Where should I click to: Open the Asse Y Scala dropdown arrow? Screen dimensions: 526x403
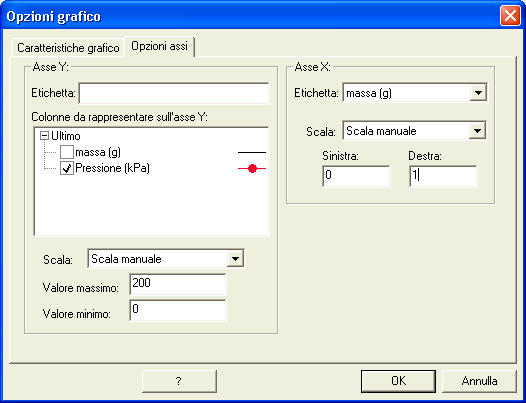[x=235, y=259]
